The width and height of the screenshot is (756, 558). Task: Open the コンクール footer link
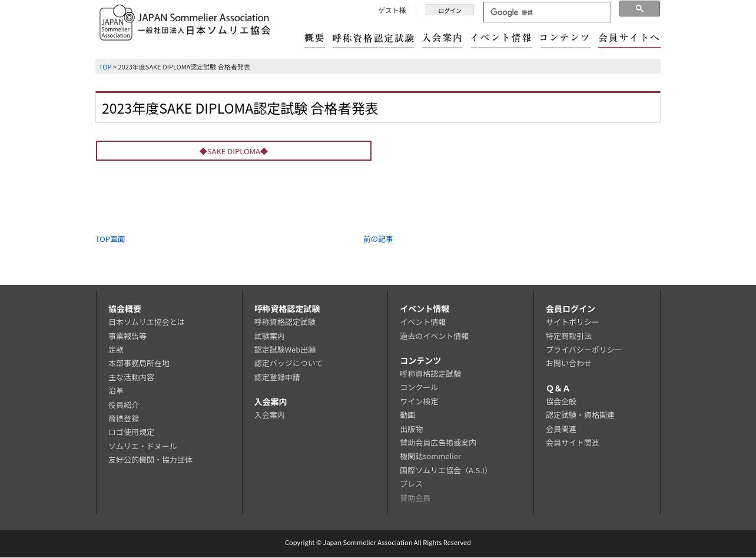click(x=419, y=387)
